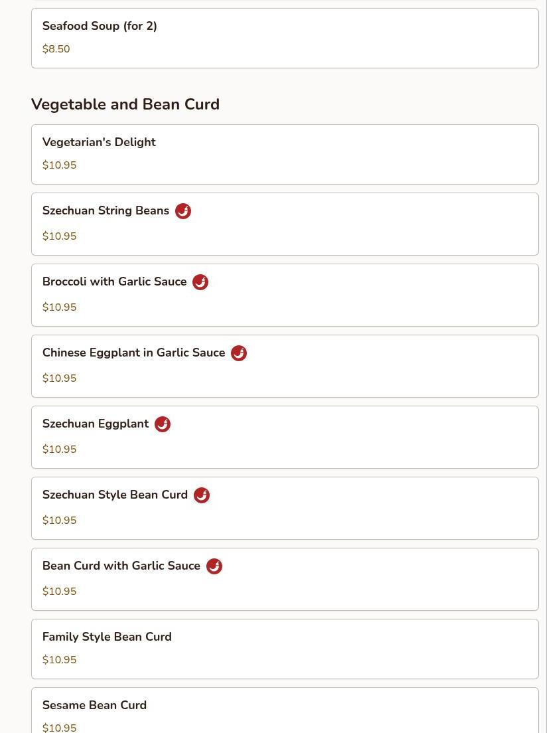The width and height of the screenshot is (560, 733).
Task: Click chili pepper icon beside Szechuan Style Bean Curd
Action: pyautogui.click(x=202, y=495)
